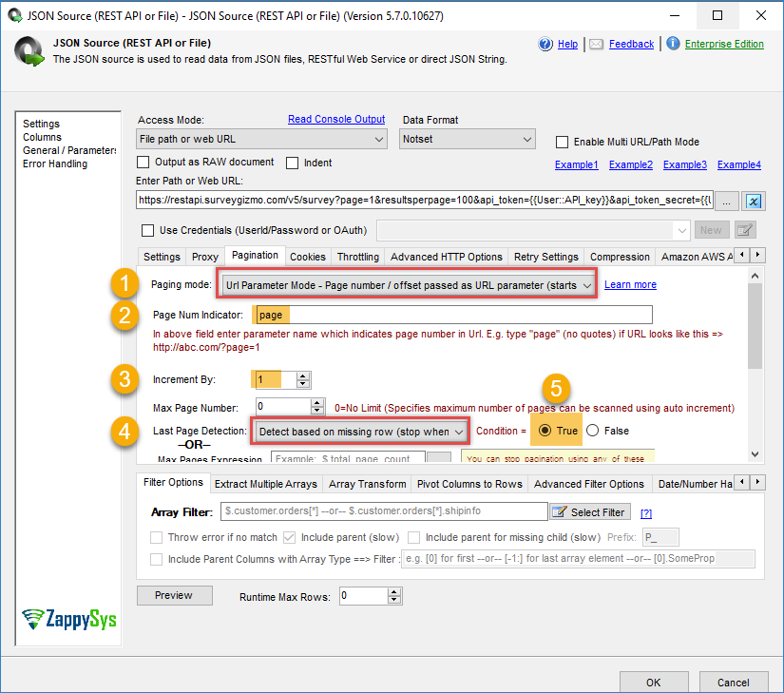Open the Learn more link for paging mode
The height and width of the screenshot is (693, 784).
click(630, 284)
